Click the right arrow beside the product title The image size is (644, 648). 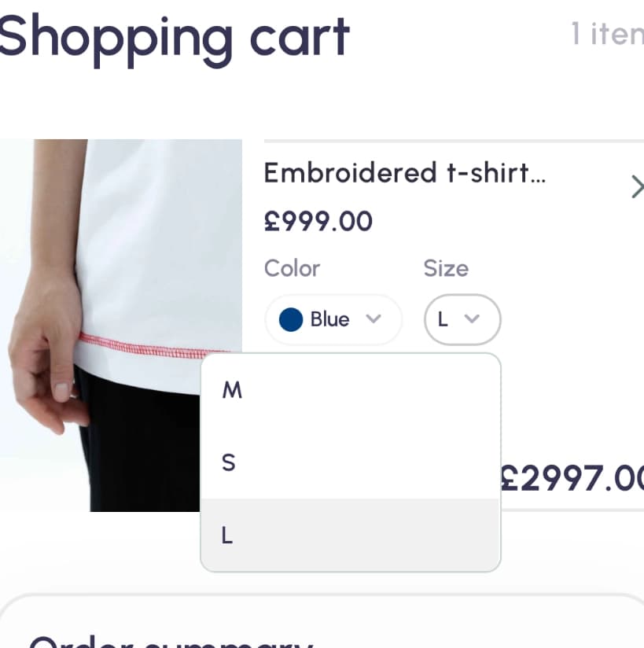click(x=636, y=187)
